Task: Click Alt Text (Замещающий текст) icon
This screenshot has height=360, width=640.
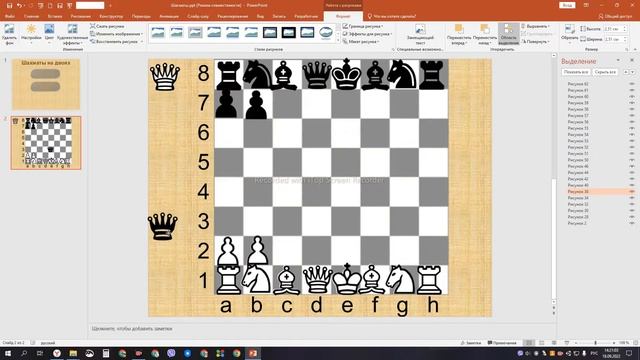Action: pos(420,29)
